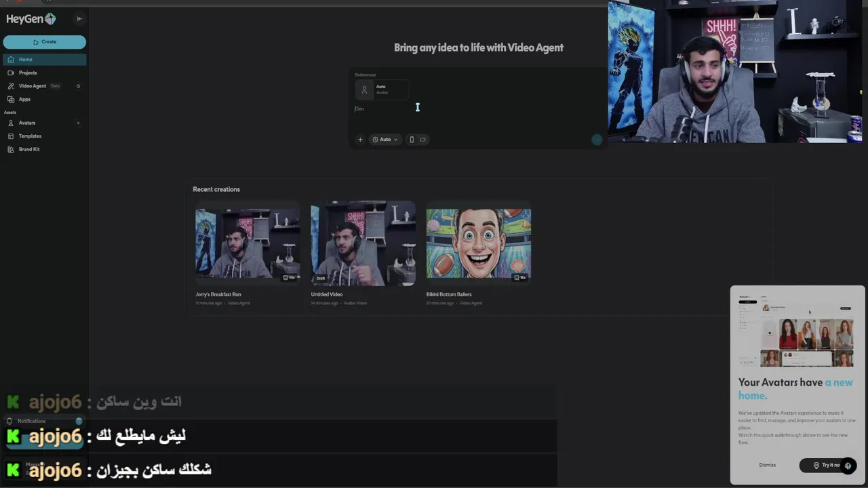
Task: Open Jerry's Breakfast Run video thumbnail
Action: [248, 244]
